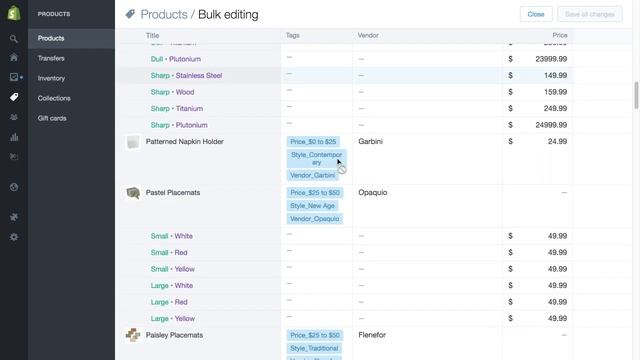Edit price for Large Yellow variant
Screen dimensions: 640x360
[538, 318]
